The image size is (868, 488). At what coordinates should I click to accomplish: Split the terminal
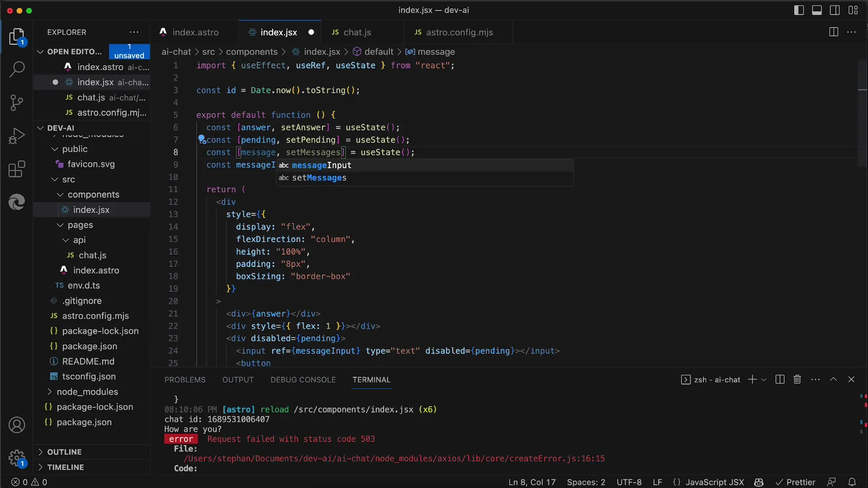(780, 379)
